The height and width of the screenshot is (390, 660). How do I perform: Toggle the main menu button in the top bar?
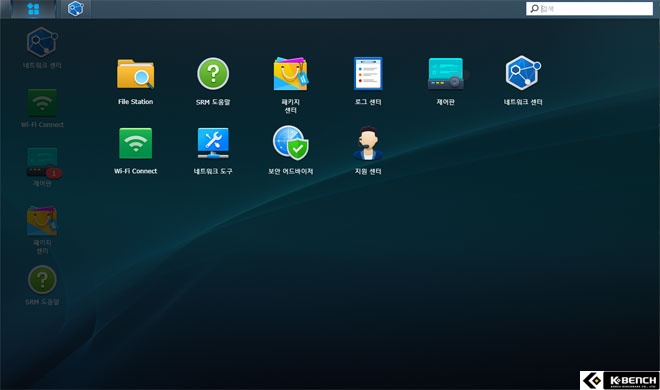tap(33, 9)
